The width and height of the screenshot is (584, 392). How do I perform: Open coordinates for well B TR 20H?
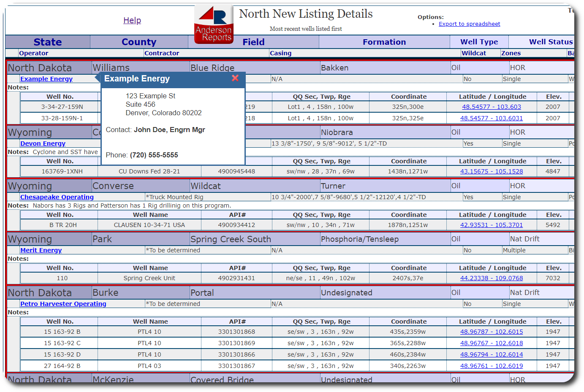pos(491,224)
